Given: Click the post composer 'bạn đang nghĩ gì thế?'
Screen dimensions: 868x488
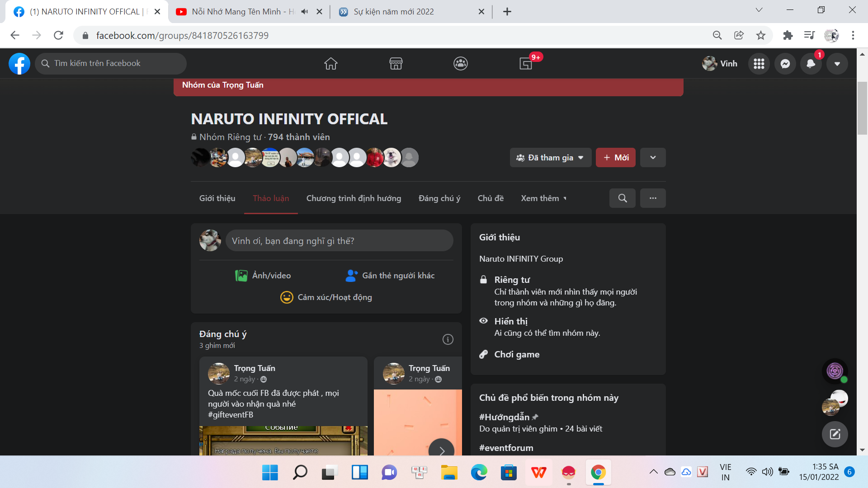Looking at the screenshot, I should coord(340,241).
